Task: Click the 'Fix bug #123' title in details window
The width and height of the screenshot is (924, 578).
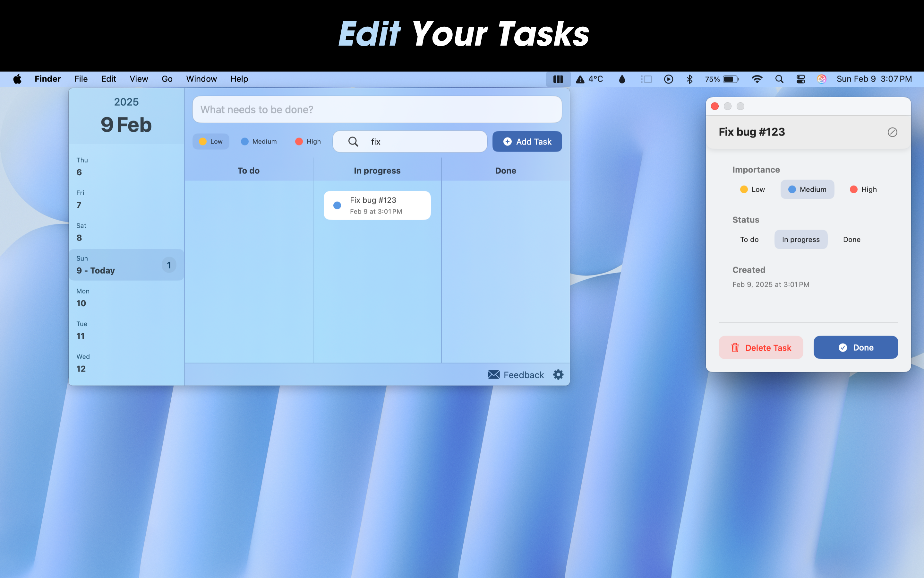Action: tap(752, 132)
